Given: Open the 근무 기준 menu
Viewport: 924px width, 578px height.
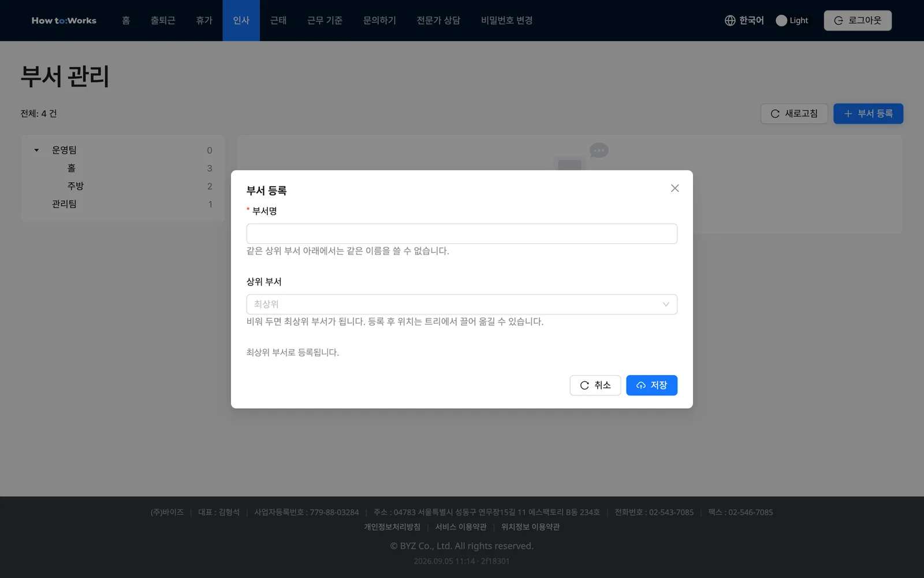Looking at the screenshot, I should (x=325, y=20).
